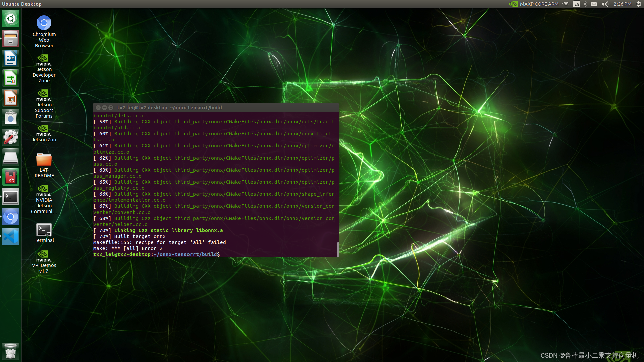Click the terminal prompt cursor
644x362 pixels.
click(x=225, y=254)
